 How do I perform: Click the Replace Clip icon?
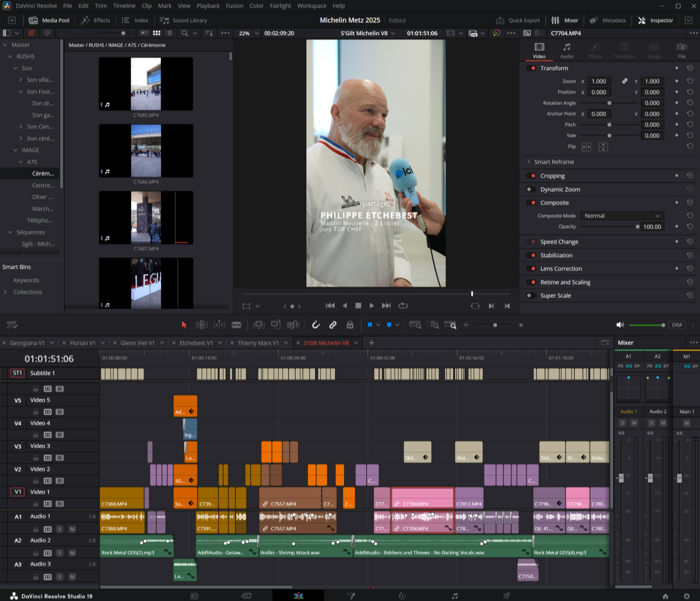(x=293, y=325)
